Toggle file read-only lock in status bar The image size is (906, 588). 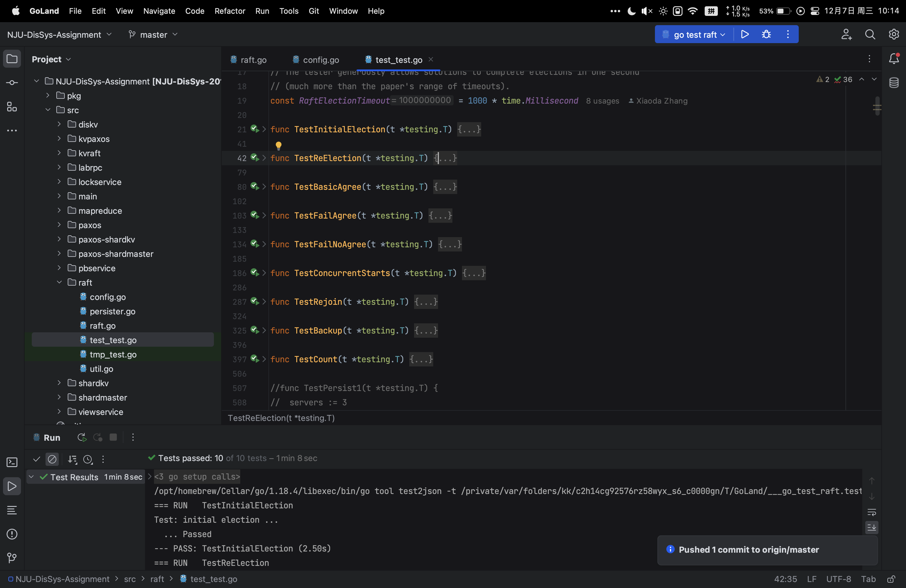click(x=891, y=579)
